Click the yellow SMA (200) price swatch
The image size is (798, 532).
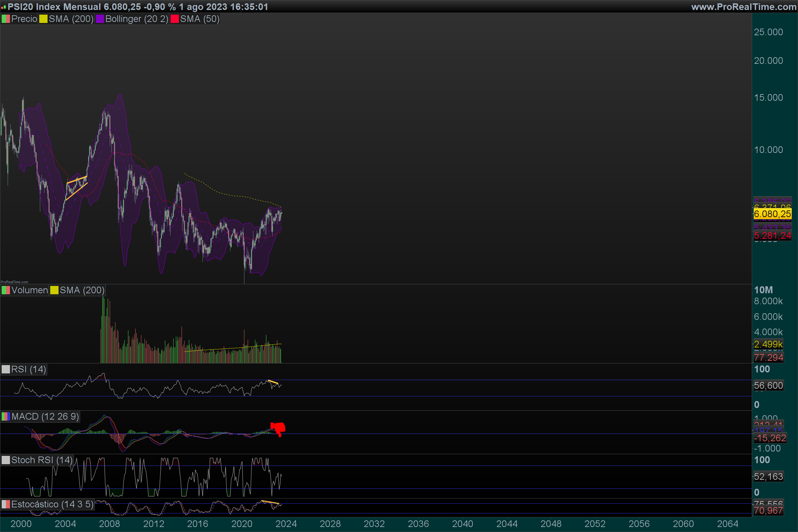(43, 19)
